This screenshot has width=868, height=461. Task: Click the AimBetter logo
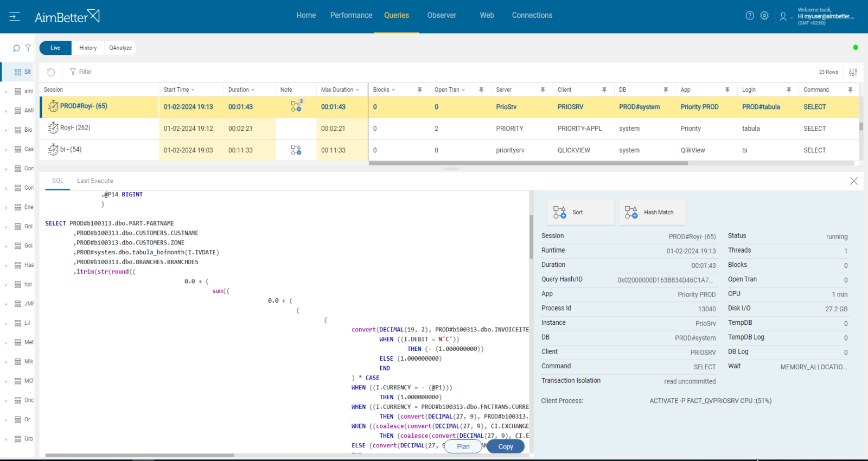point(67,17)
